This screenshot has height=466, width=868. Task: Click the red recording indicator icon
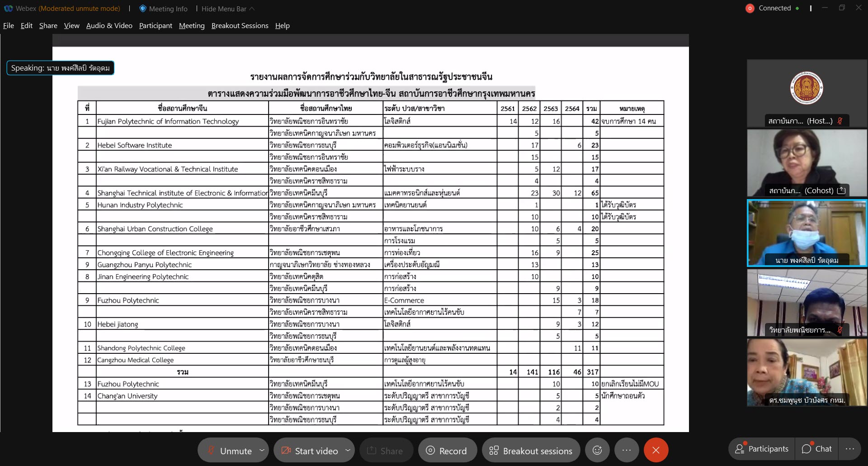tap(750, 9)
